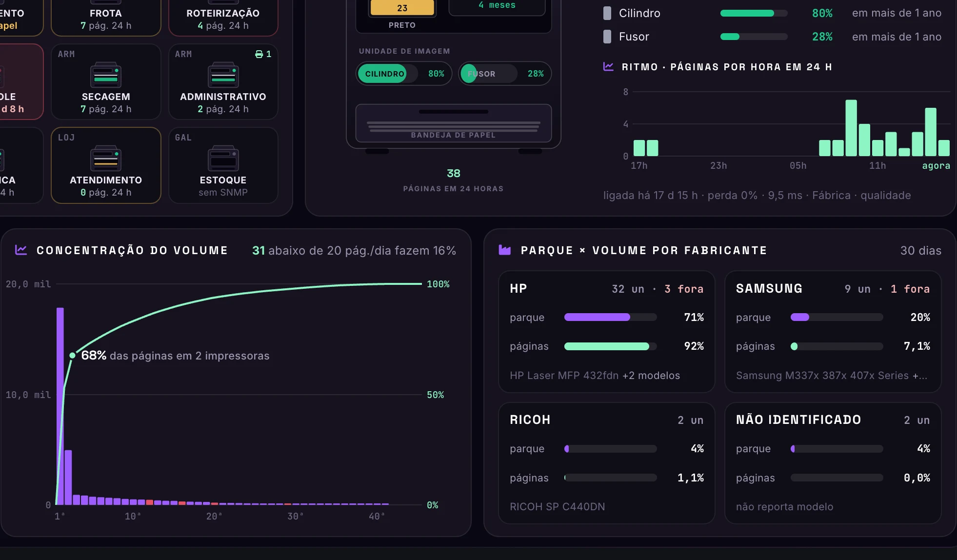957x560 pixels.
Task: Click the yellow PRETO toner level 23
Action: pyautogui.click(x=402, y=8)
